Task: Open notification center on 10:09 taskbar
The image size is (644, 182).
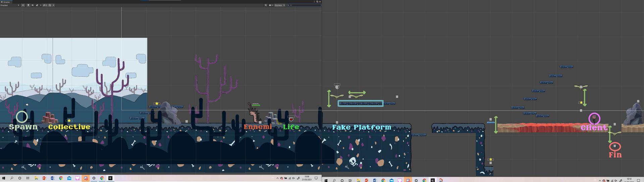Action: pos(316,178)
